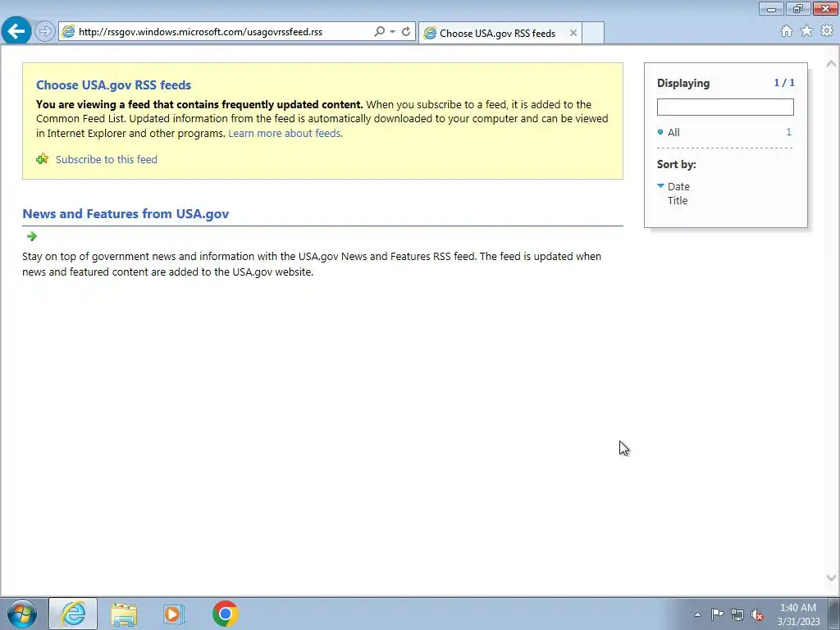Click the muted volume tray icon
This screenshot has height=630, width=840.
(757, 615)
